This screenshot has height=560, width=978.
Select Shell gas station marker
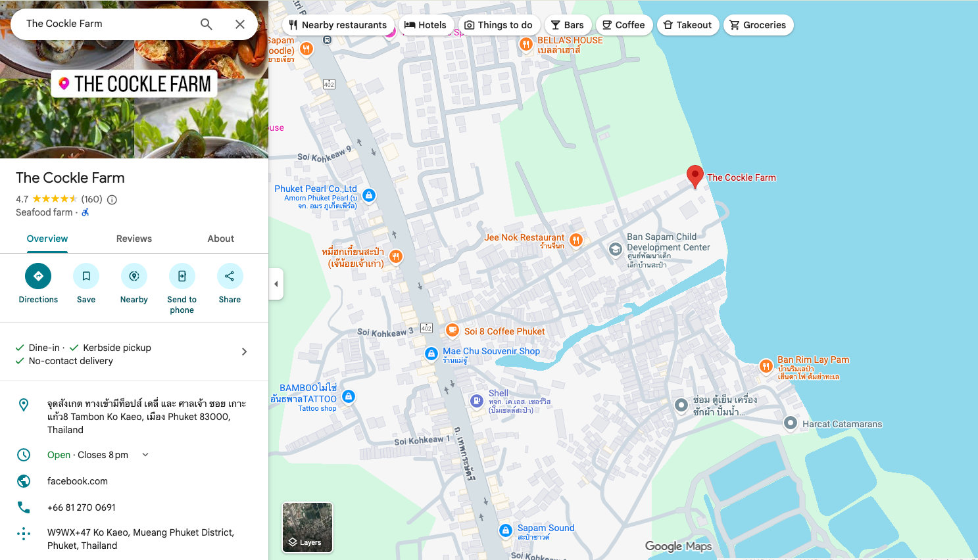pyautogui.click(x=477, y=400)
